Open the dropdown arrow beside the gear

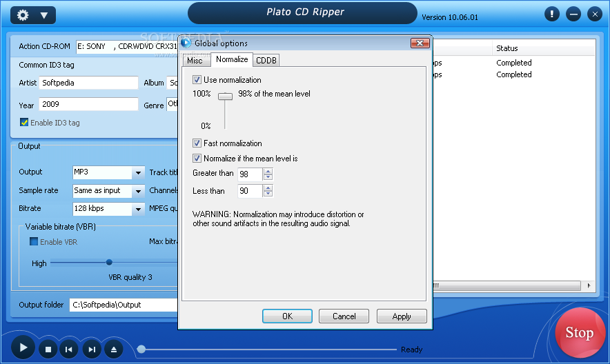pyautogui.click(x=44, y=16)
